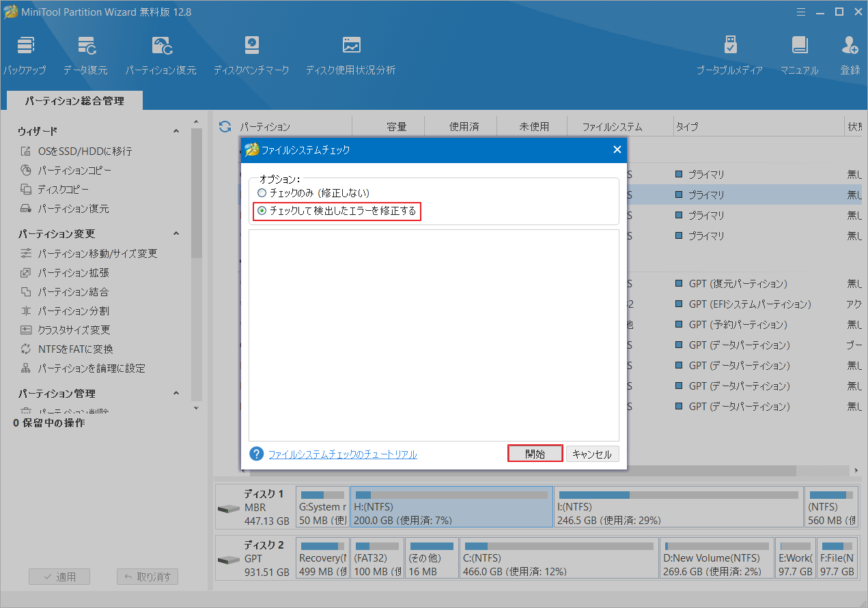Select G:System partition block on Disk 1
868x608 pixels.
click(x=322, y=507)
